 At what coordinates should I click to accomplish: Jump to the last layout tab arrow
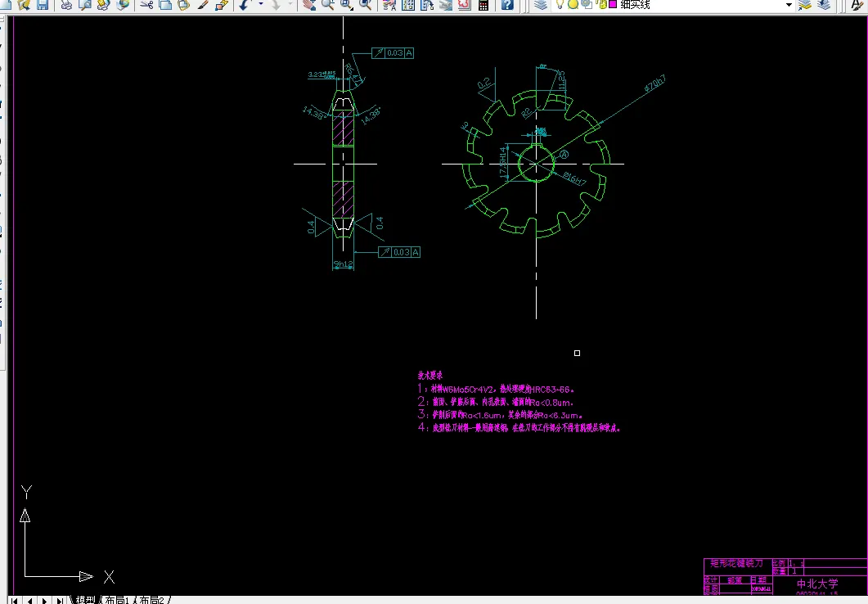59,601
